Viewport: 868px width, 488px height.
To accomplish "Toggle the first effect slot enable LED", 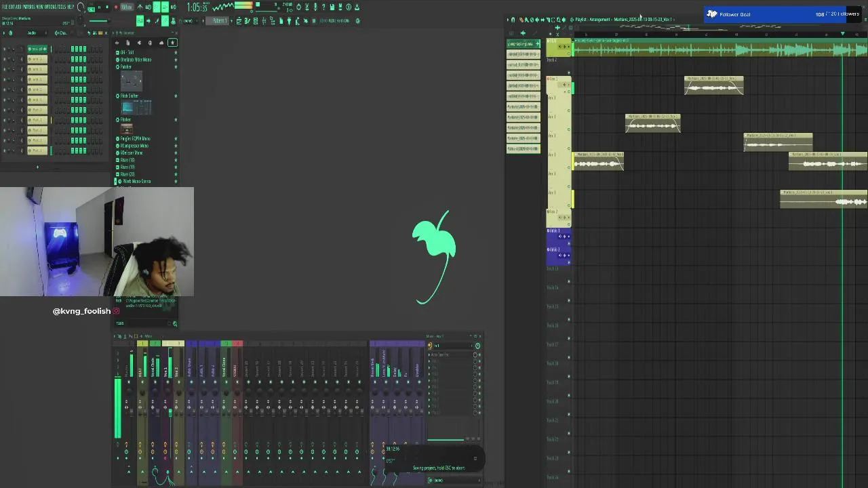I will pyautogui.click(x=479, y=354).
